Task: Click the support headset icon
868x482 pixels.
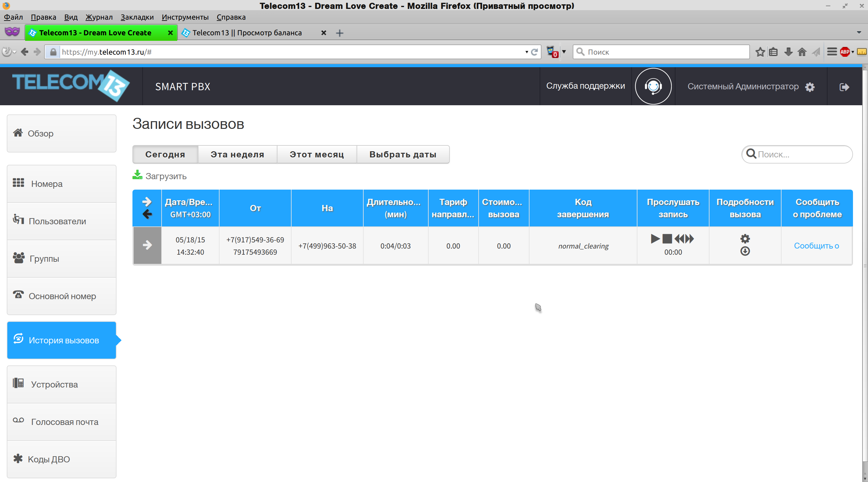Action: [x=653, y=86]
